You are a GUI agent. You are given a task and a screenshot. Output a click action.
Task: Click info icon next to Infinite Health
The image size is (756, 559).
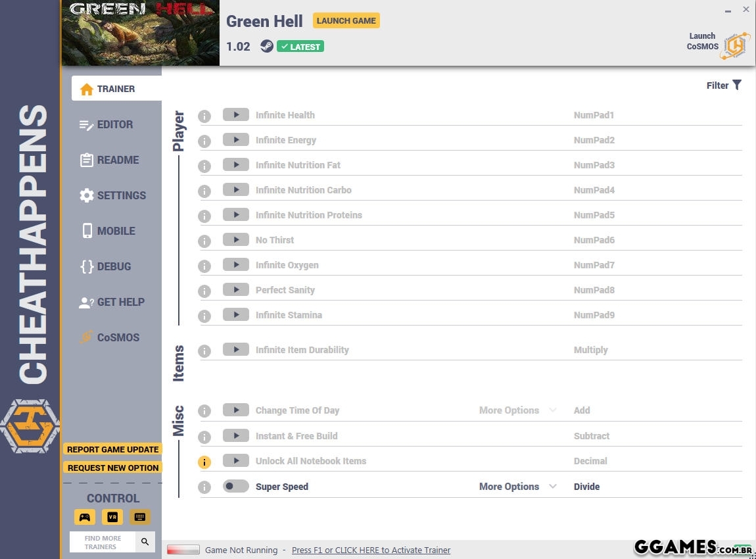204,116
